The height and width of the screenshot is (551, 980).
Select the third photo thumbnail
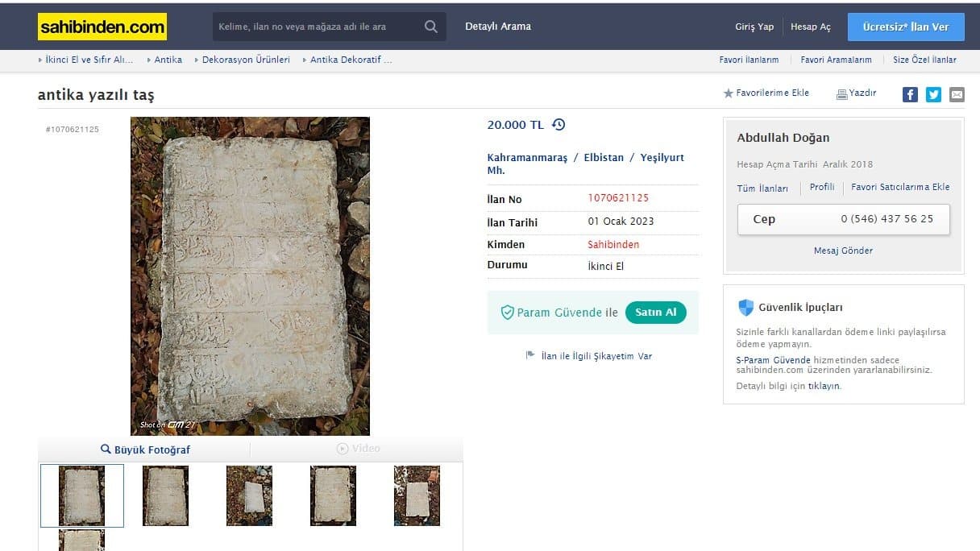coord(249,495)
